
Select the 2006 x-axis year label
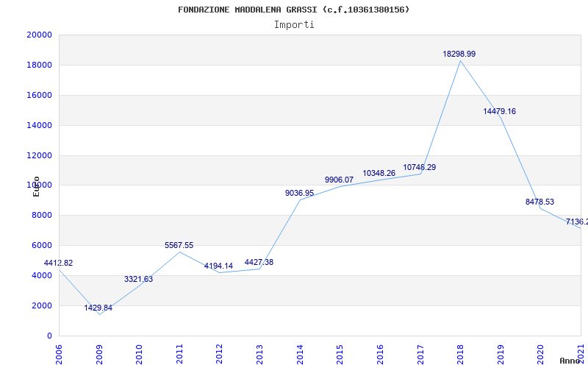pos(60,355)
